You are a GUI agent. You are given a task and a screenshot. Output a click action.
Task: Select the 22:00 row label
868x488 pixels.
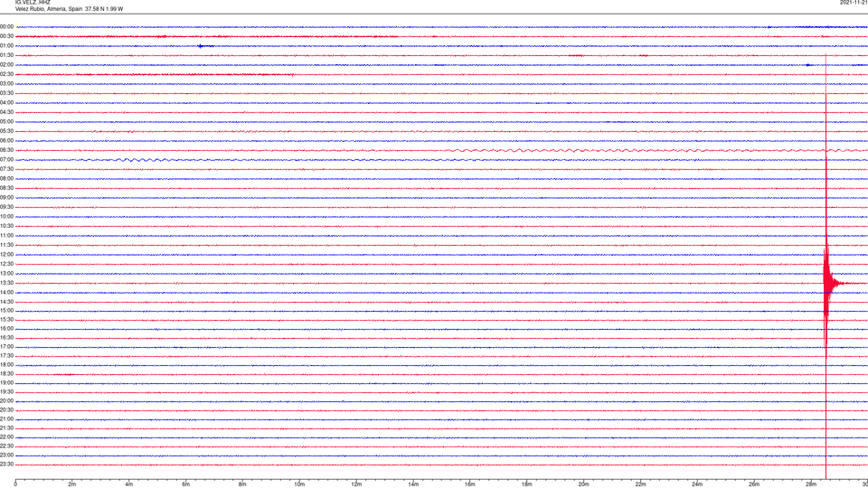pos(6,437)
